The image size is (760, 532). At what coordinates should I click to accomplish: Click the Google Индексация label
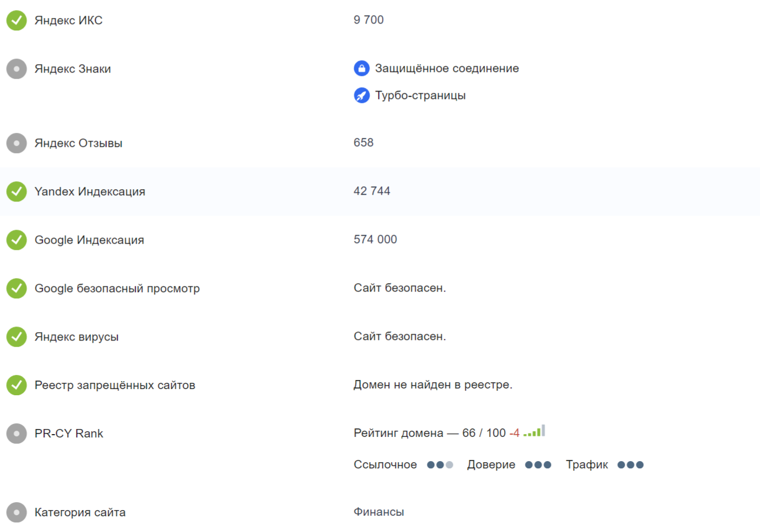(89, 240)
